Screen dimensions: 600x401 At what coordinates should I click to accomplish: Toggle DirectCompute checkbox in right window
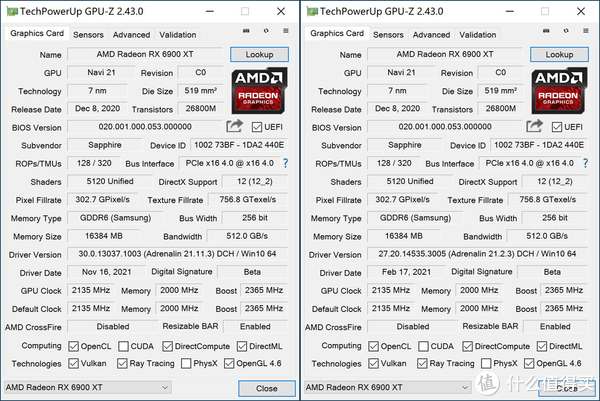click(467, 346)
